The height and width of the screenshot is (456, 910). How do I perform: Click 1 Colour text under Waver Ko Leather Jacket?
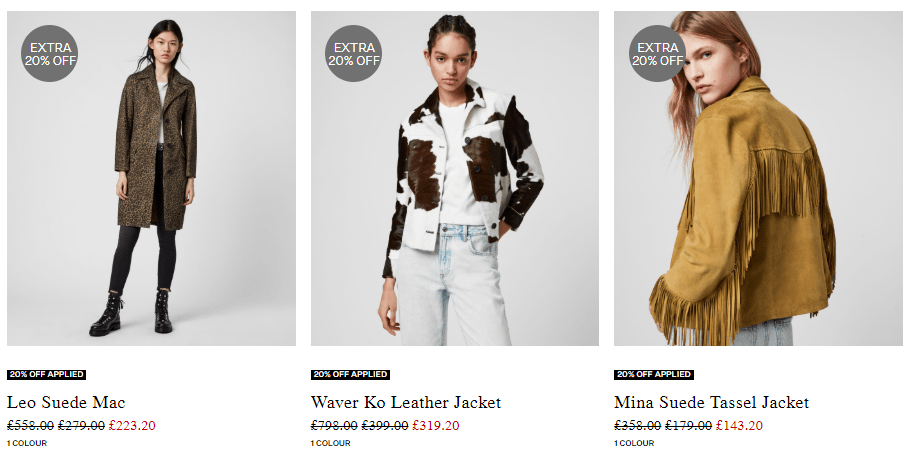point(331,443)
